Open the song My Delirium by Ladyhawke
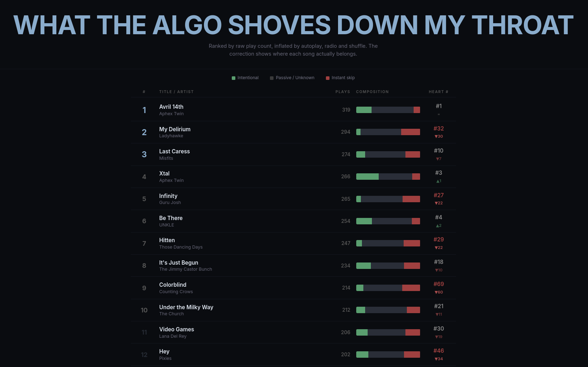The height and width of the screenshot is (367, 588). click(x=175, y=129)
